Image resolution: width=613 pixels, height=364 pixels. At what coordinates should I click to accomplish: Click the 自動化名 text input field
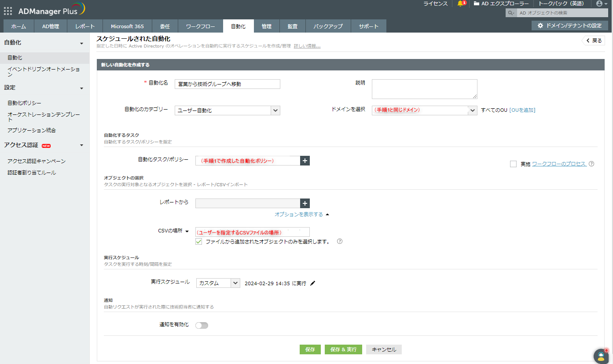pyautogui.click(x=227, y=84)
